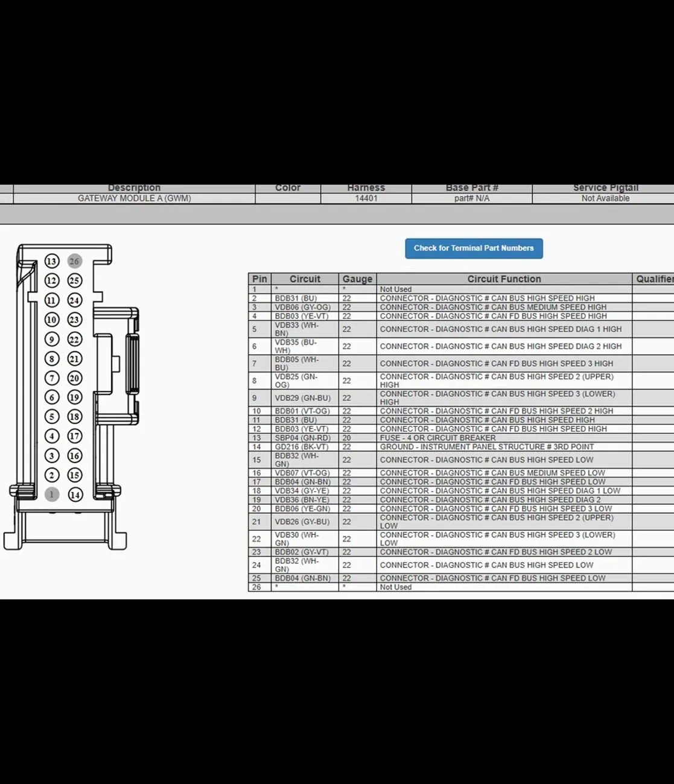Screen dimensions: 674x784
Task: Click circuit VDB07 (VT-OG) cell
Action: coord(305,473)
